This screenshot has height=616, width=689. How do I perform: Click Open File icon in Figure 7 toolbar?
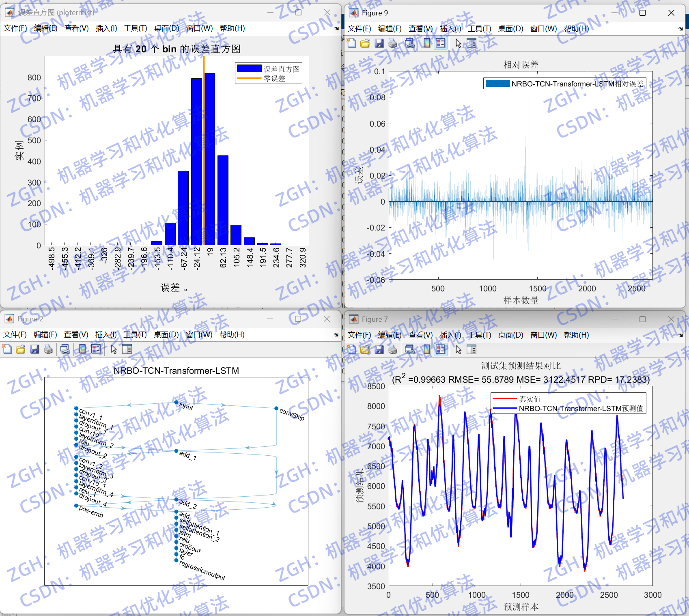(365, 349)
